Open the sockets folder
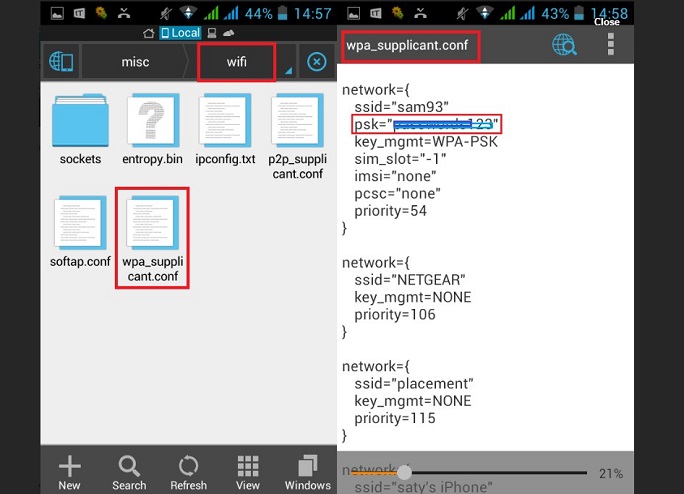Screen dimensions: 684x494 pos(80,127)
